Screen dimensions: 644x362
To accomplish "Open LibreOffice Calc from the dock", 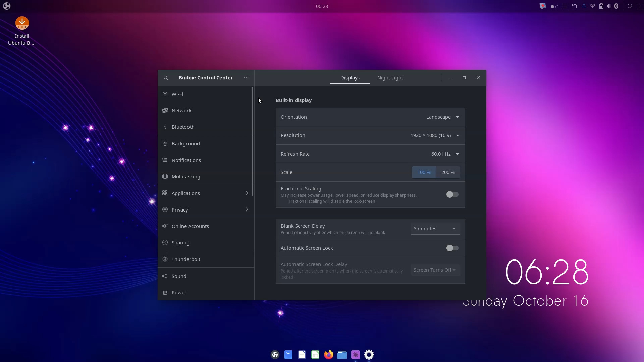I will [315, 354].
